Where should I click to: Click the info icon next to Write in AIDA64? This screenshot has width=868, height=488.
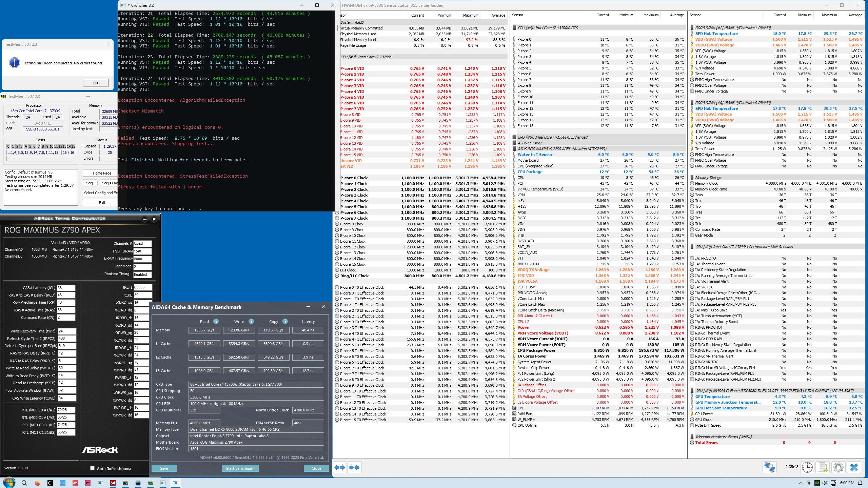251,321
